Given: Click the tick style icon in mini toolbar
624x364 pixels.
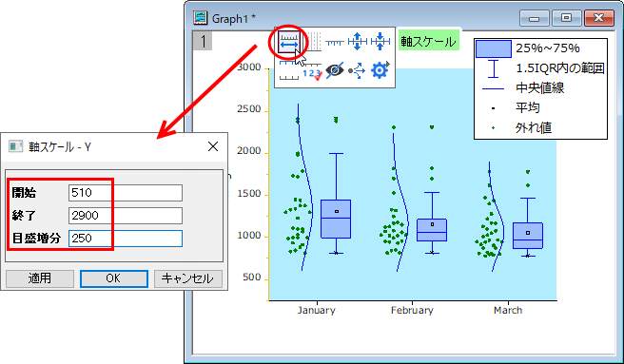Looking at the screenshot, I should click(x=334, y=42).
